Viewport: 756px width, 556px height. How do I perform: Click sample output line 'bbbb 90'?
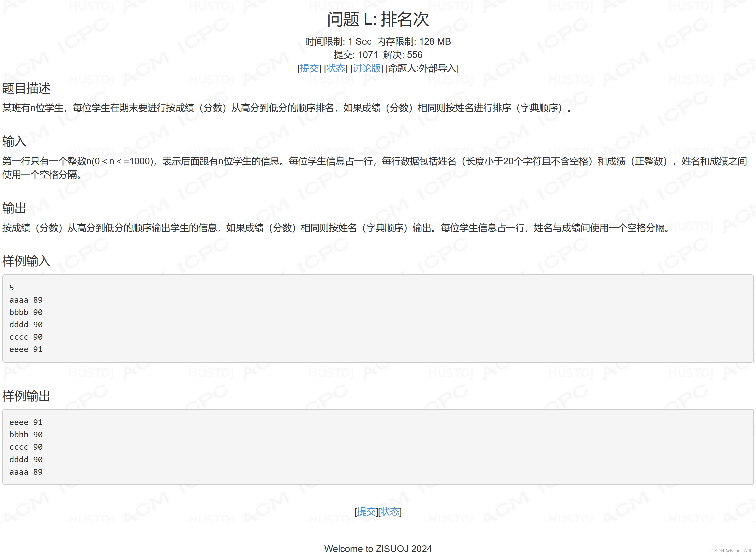coord(26,435)
